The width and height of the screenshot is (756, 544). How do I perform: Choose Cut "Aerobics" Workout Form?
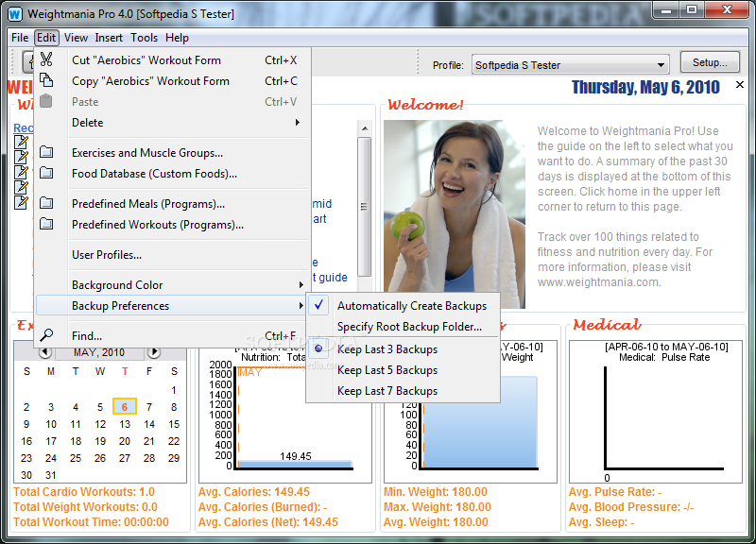(x=171, y=59)
